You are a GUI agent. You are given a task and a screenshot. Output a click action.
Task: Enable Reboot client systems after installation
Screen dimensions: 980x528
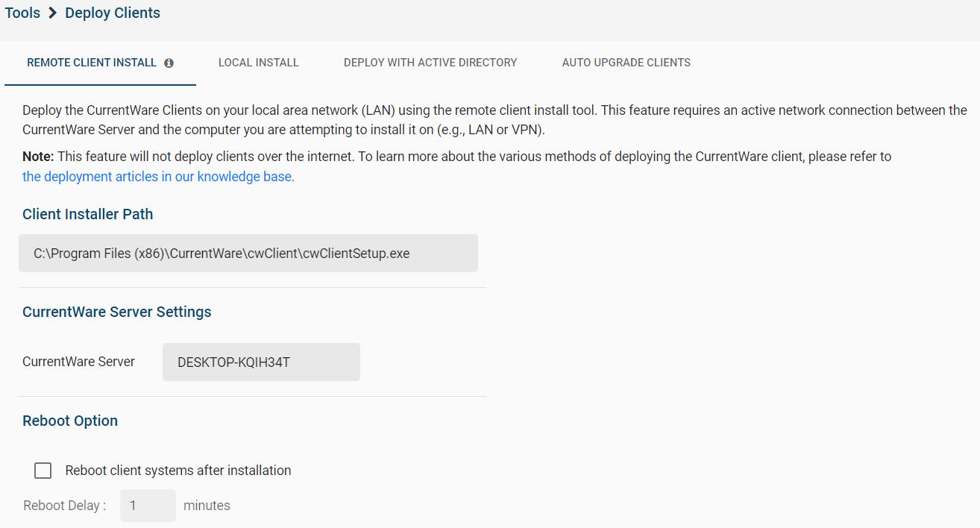[x=43, y=471]
